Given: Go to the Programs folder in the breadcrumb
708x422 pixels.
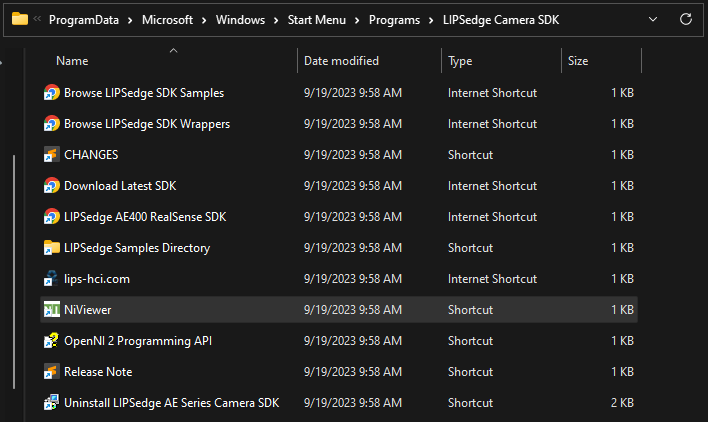Looking at the screenshot, I should [x=395, y=20].
